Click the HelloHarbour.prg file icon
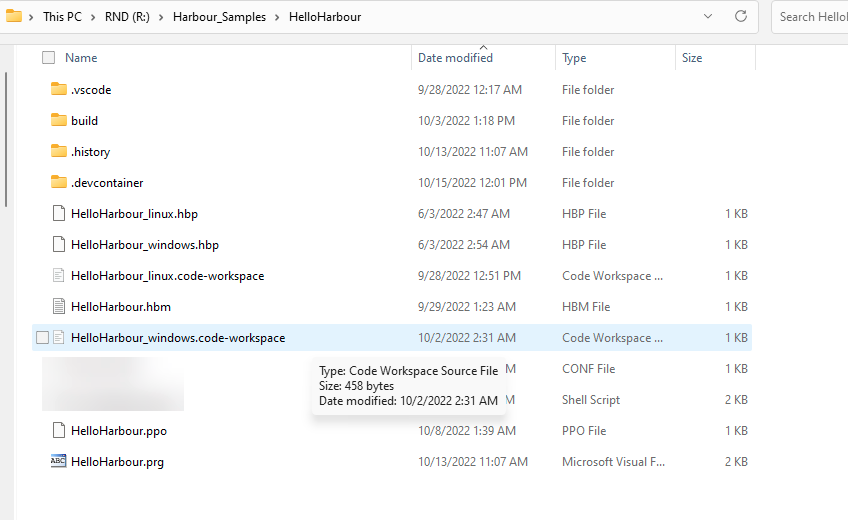The height and width of the screenshot is (520, 848). pyautogui.click(x=58, y=462)
